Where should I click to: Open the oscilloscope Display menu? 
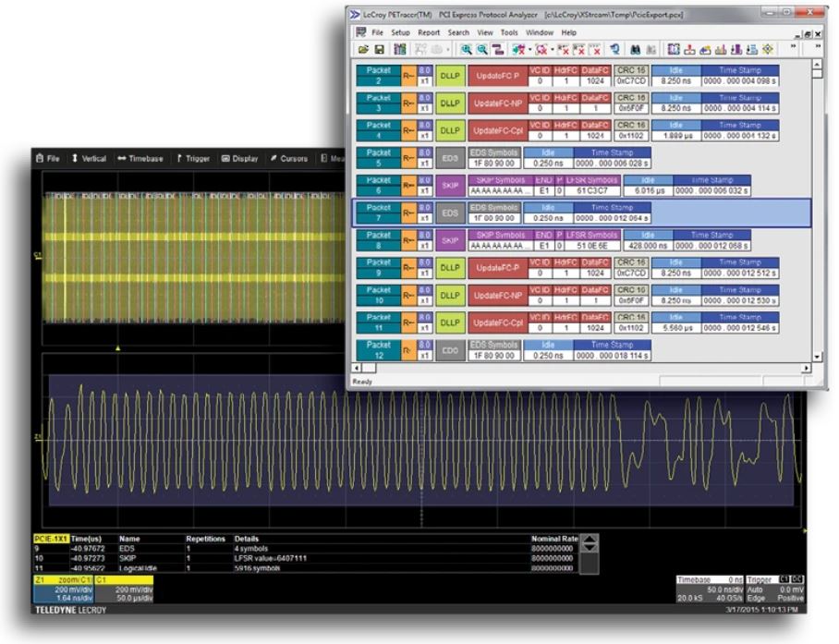239,158
